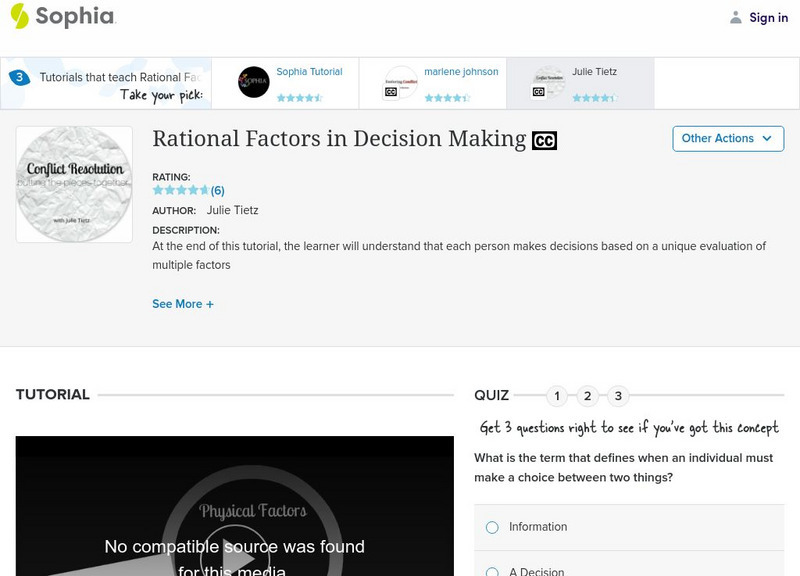This screenshot has width=800, height=576.
Task: Open the Other Actions dropdown
Action: pyautogui.click(x=727, y=138)
